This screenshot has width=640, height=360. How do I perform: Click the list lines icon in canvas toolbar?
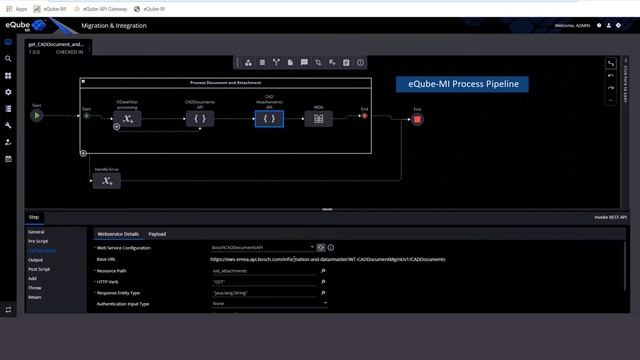(262, 62)
